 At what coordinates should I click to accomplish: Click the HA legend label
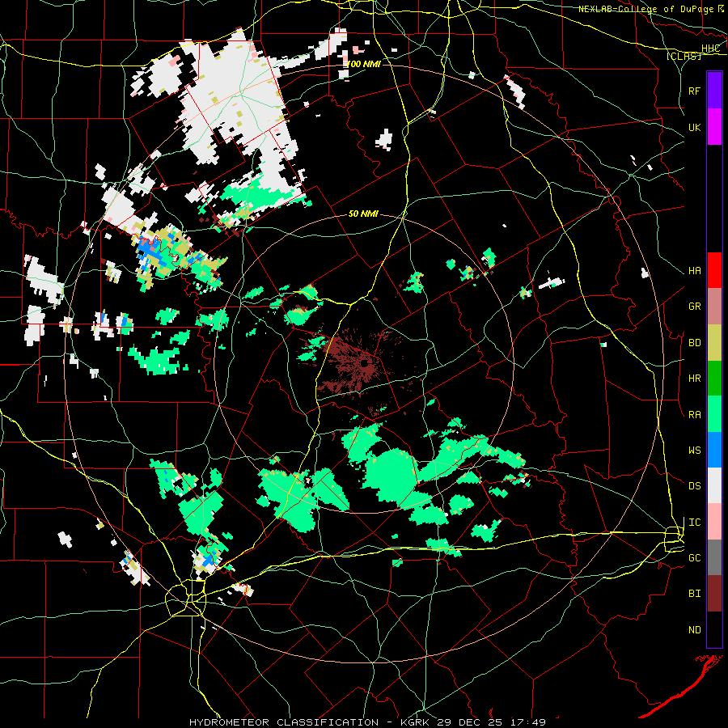coord(694,271)
